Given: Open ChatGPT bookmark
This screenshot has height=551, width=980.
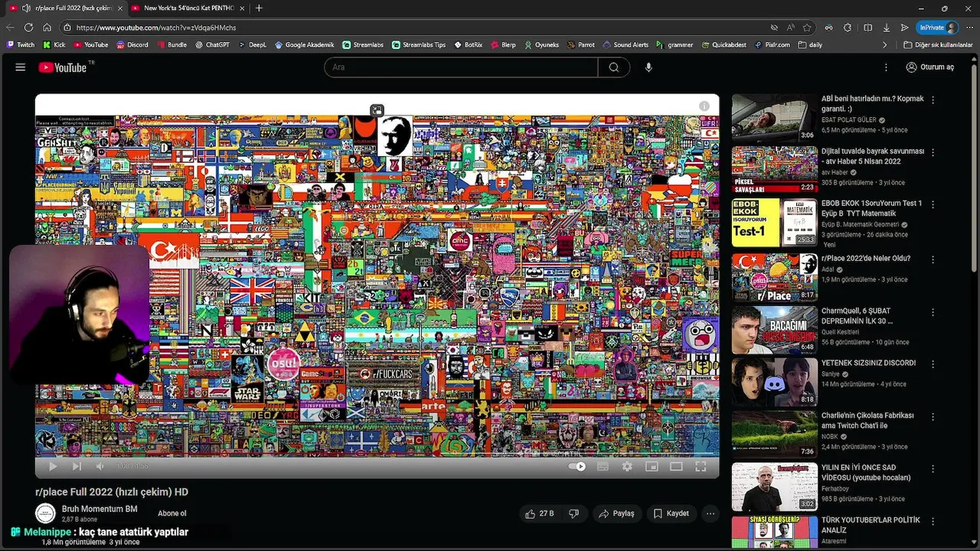Looking at the screenshot, I should pos(212,45).
